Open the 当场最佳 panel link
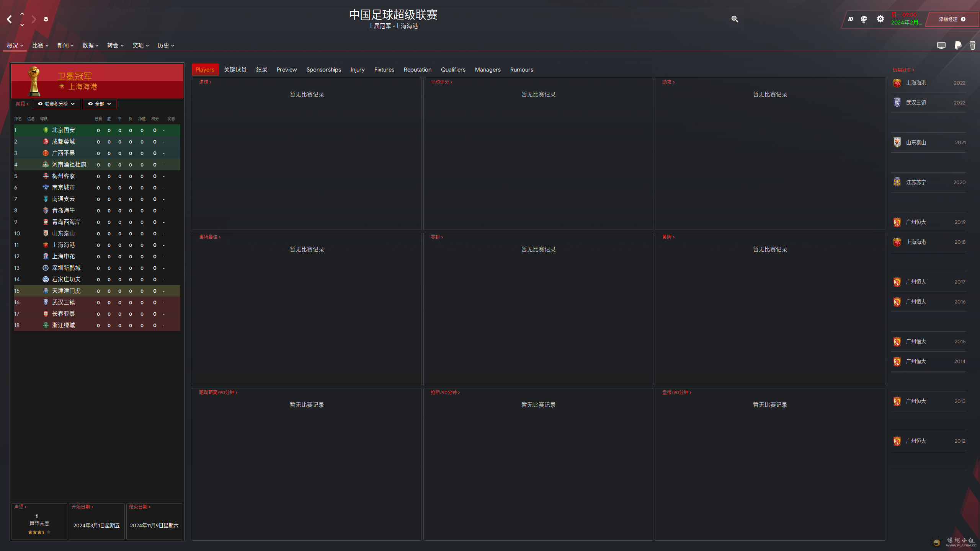Screen dimensions: 980x551 click(x=210, y=237)
